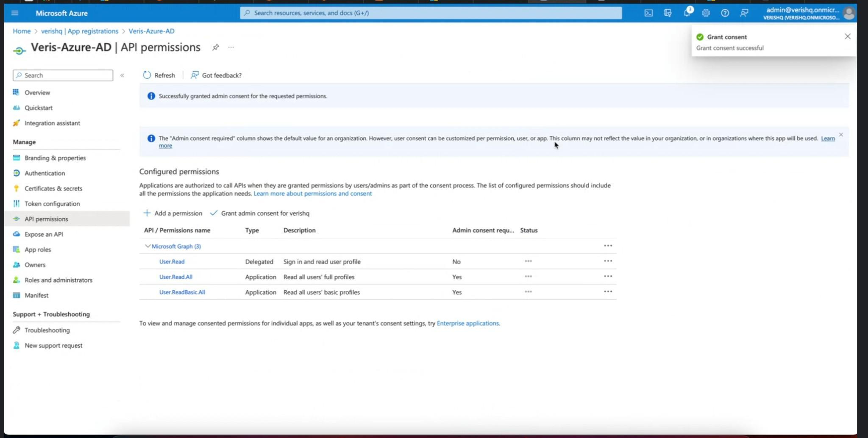868x438 pixels.
Task: Collapse the Microsoft Graph permissions group
Action: (x=148, y=246)
